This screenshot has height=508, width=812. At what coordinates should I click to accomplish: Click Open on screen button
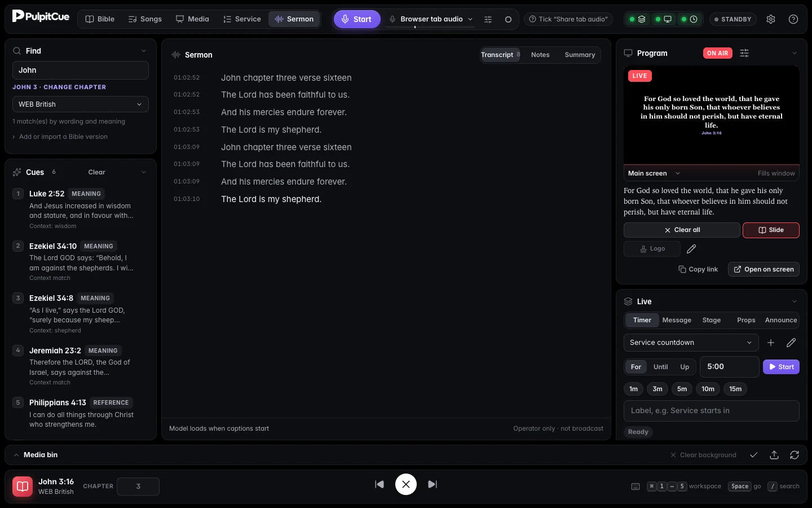coord(764,269)
